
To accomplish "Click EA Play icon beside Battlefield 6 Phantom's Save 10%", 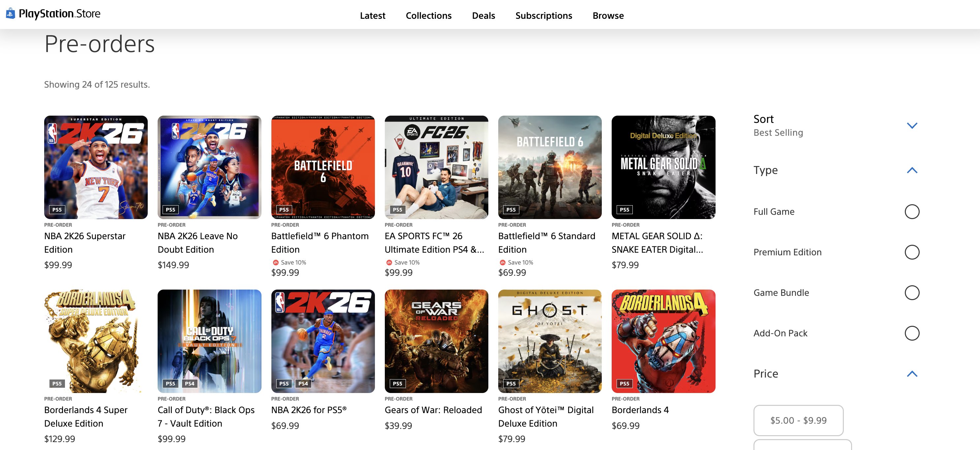I will click(x=275, y=262).
